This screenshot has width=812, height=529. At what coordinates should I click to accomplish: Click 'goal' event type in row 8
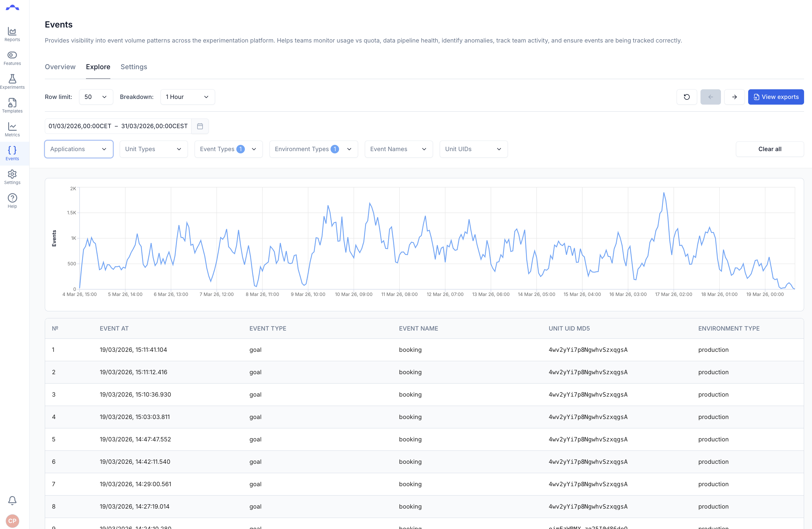pyautogui.click(x=255, y=507)
